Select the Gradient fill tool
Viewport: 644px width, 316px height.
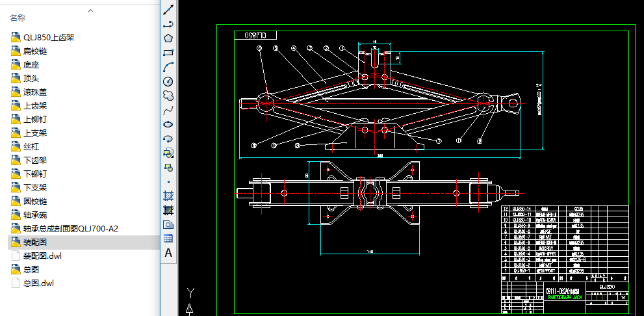click(168, 210)
